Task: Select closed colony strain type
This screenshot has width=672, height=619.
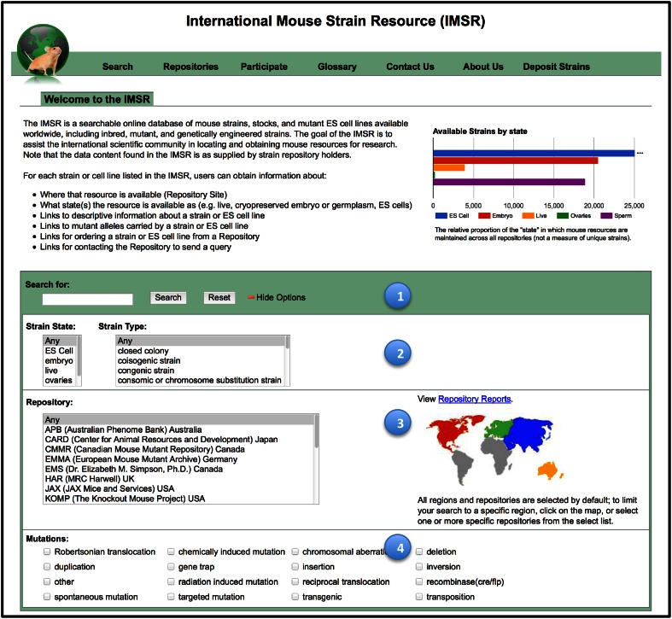Action: point(200,351)
